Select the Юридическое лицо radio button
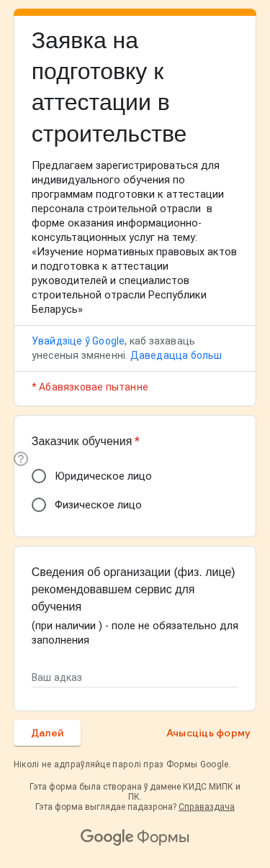The image size is (270, 868). coord(39,476)
